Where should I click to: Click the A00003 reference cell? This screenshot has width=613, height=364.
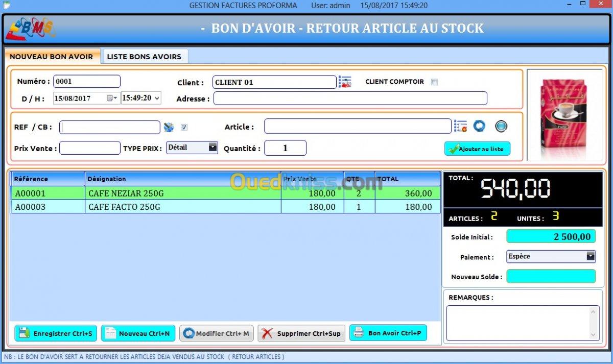click(x=48, y=207)
